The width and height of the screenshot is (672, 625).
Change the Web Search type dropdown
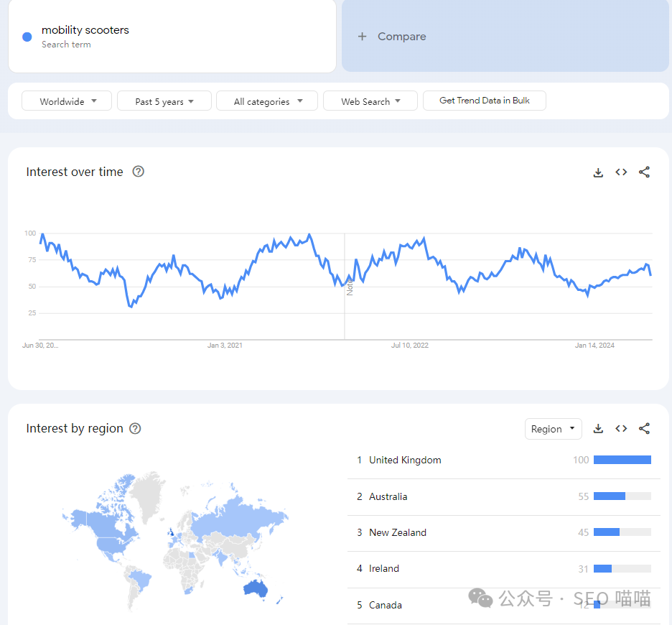coord(370,101)
